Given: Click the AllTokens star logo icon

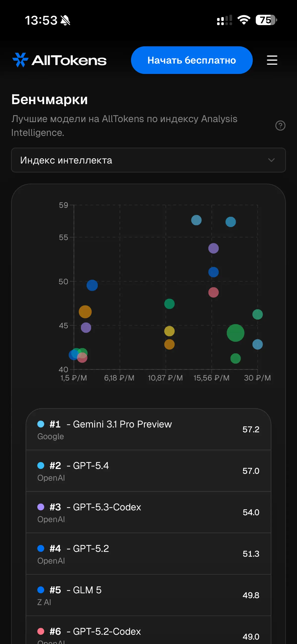Looking at the screenshot, I should pyautogui.click(x=20, y=60).
